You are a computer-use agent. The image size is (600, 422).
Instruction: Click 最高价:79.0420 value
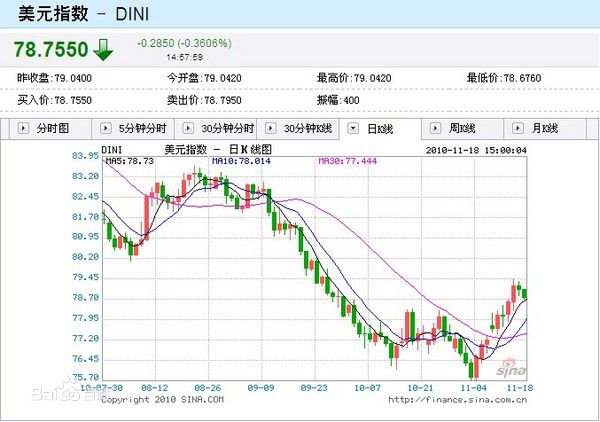tap(354, 78)
